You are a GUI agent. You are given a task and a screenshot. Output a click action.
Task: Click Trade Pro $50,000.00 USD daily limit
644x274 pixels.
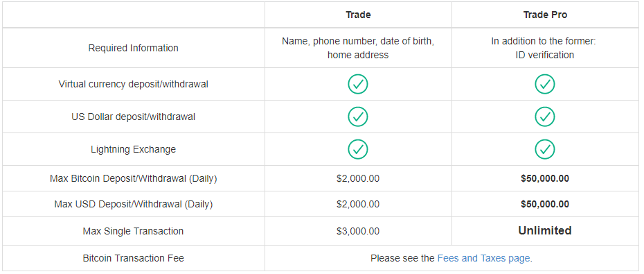click(545, 204)
